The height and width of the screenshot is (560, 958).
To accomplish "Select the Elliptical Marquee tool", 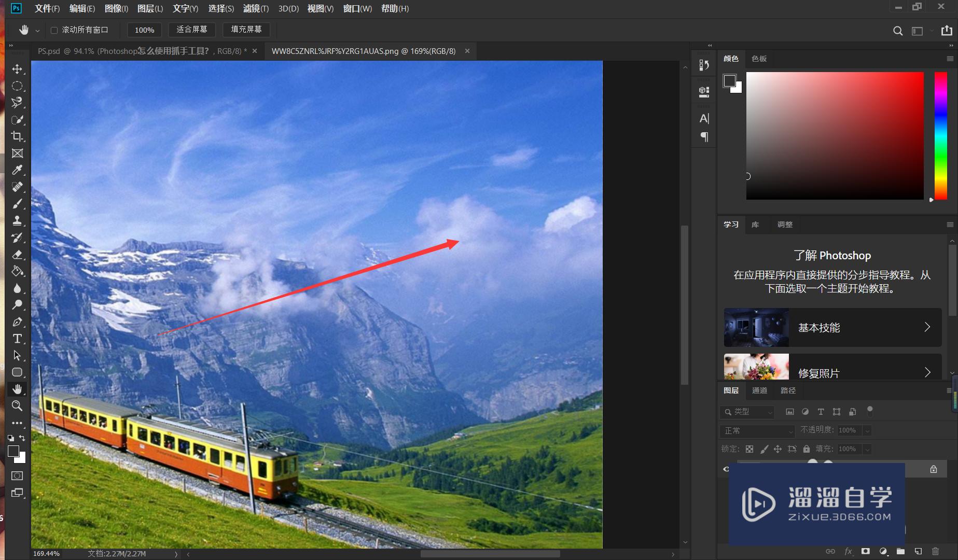I will click(x=17, y=86).
